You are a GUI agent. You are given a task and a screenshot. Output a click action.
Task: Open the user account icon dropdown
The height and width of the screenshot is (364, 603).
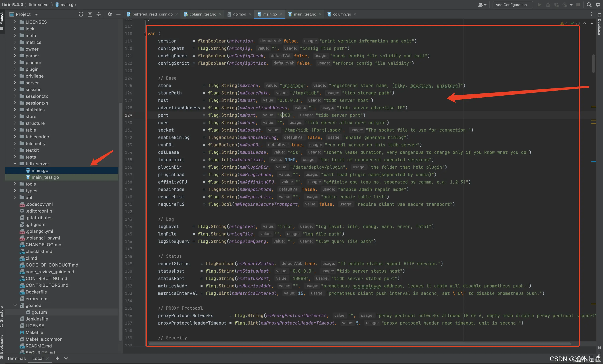(482, 5)
